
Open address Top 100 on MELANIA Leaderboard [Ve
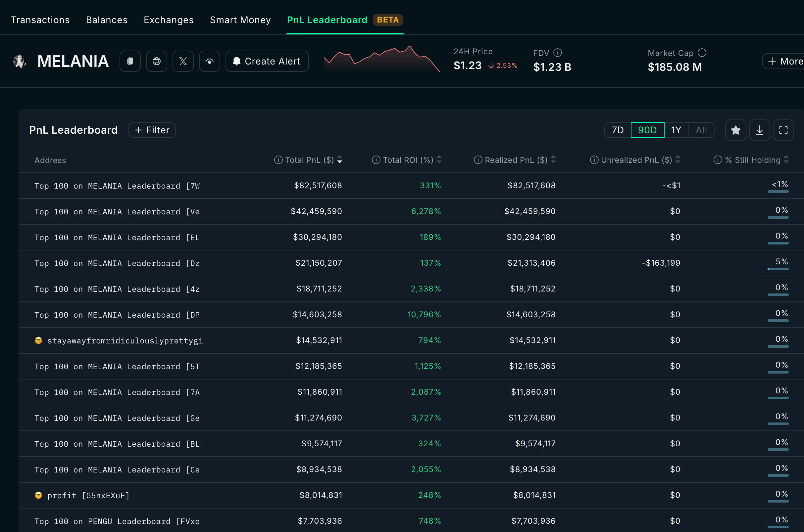click(117, 212)
